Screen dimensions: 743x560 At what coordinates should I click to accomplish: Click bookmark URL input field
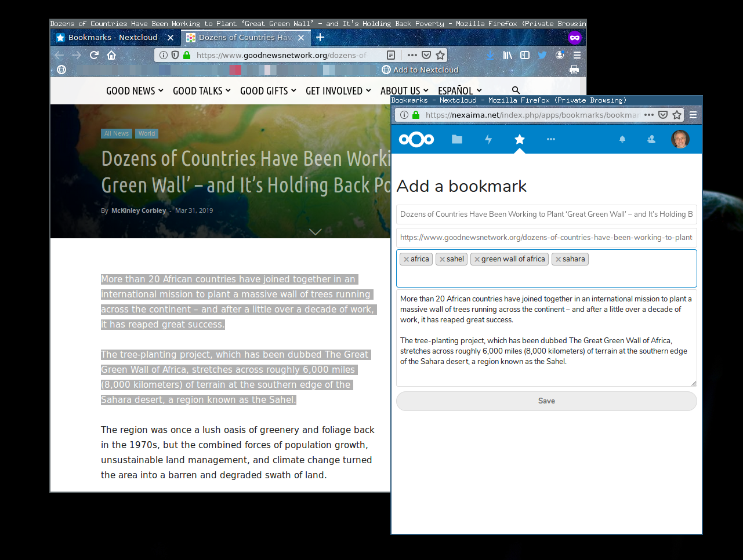click(x=546, y=237)
